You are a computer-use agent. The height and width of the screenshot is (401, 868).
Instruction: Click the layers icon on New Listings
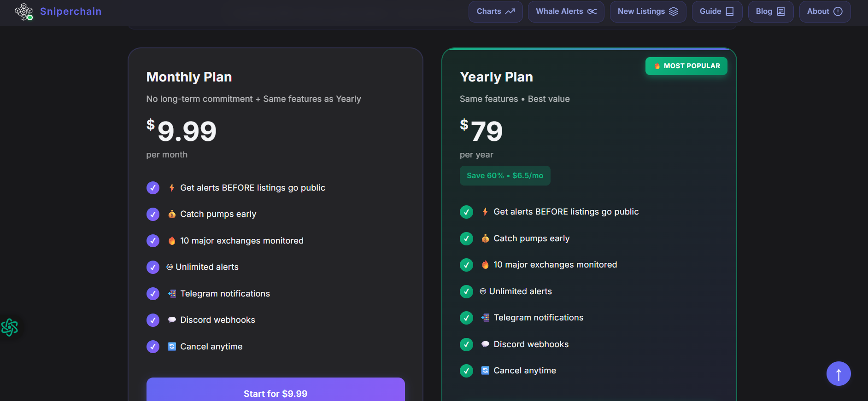coord(673,12)
